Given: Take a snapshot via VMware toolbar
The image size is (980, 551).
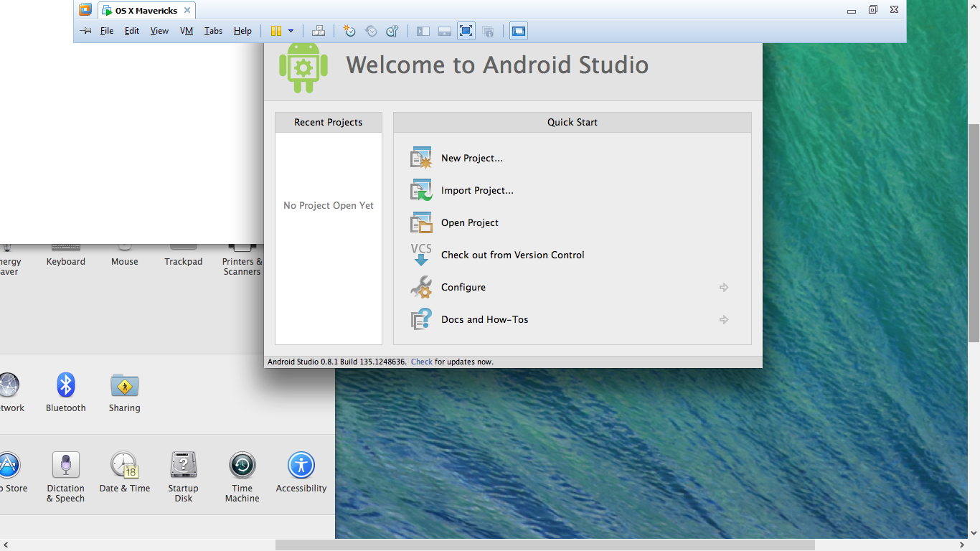Looking at the screenshot, I should pos(349,31).
